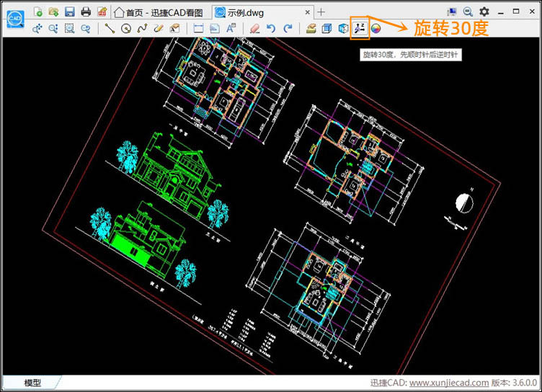Open the layers tool
Viewport: 542px width, 392px height.
[x=311, y=28]
